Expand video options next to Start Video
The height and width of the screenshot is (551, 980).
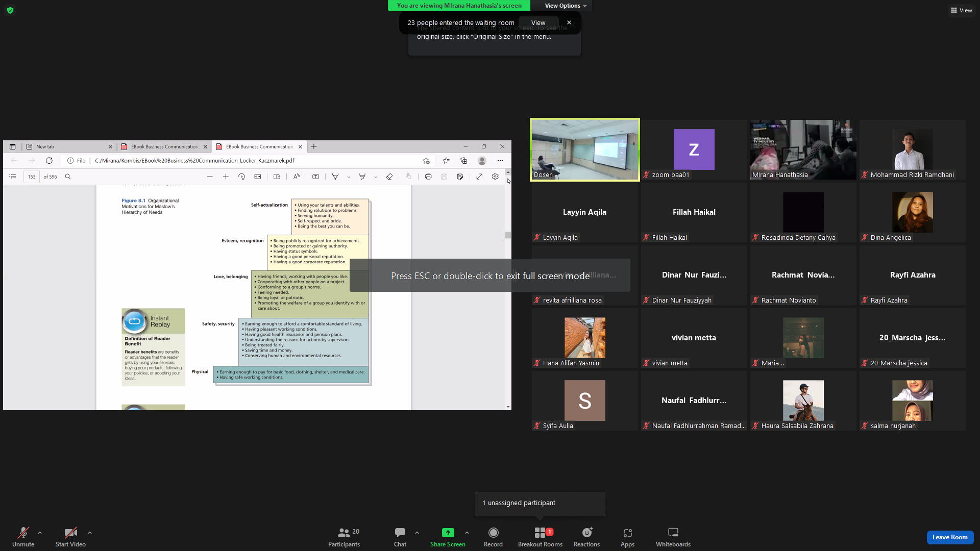pyautogui.click(x=90, y=533)
